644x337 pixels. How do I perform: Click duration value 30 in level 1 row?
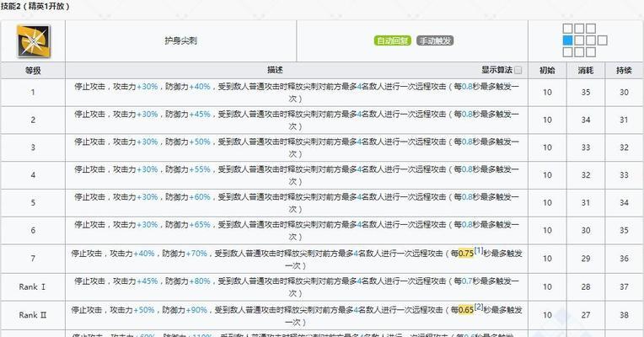(625, 93)
